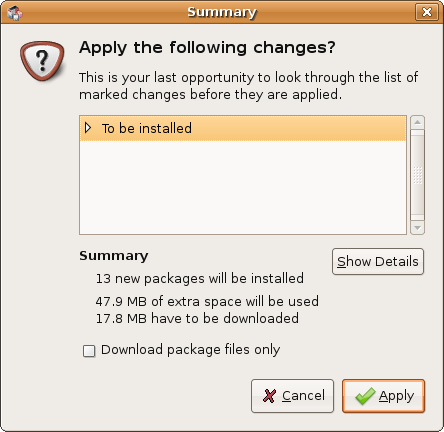Screen dimensions: 444x432
Task: Expand the To be installed triangle
Action: (x=88, y=128)
